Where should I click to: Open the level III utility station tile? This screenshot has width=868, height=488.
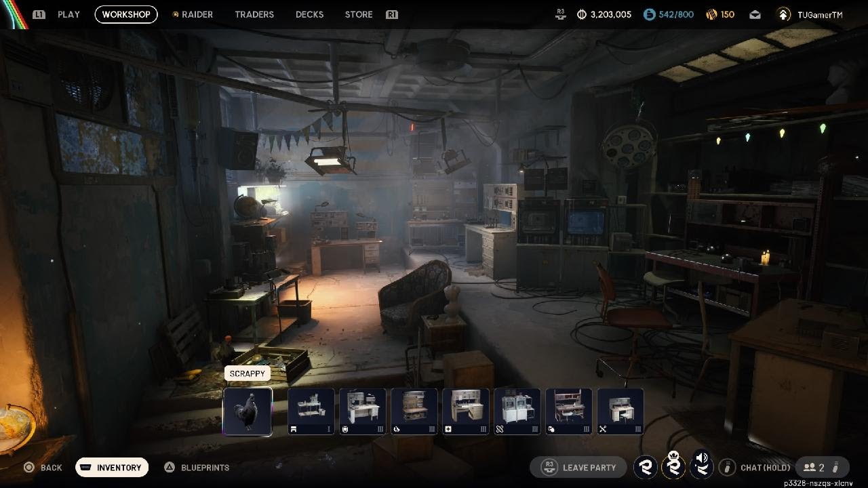[x=517, y=411]
